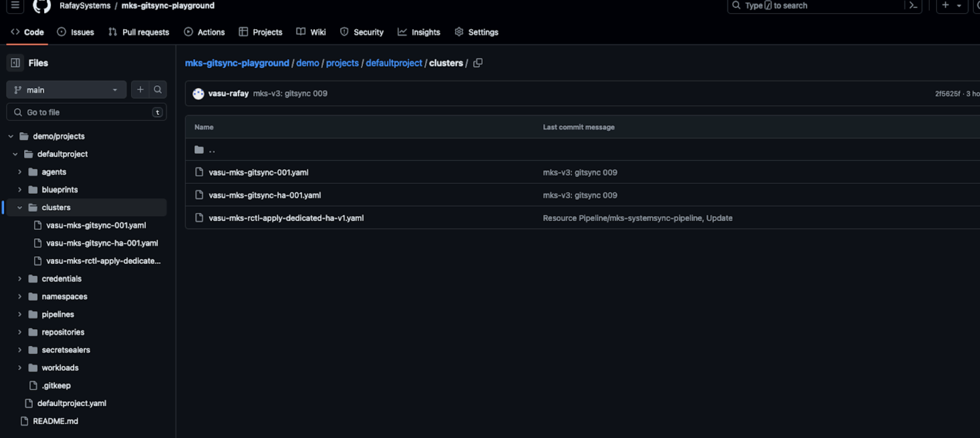Open repository Settings tab

click(477, 32)
